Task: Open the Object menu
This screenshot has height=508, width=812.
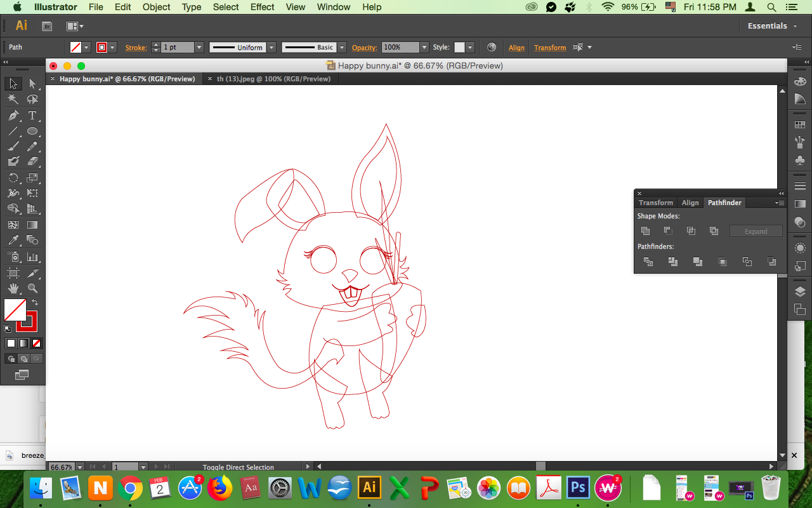Action: coord(156,7)
